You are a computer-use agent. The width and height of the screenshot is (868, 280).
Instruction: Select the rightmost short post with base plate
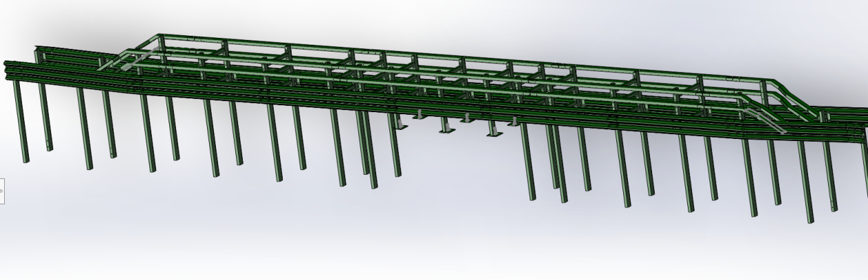512,122
